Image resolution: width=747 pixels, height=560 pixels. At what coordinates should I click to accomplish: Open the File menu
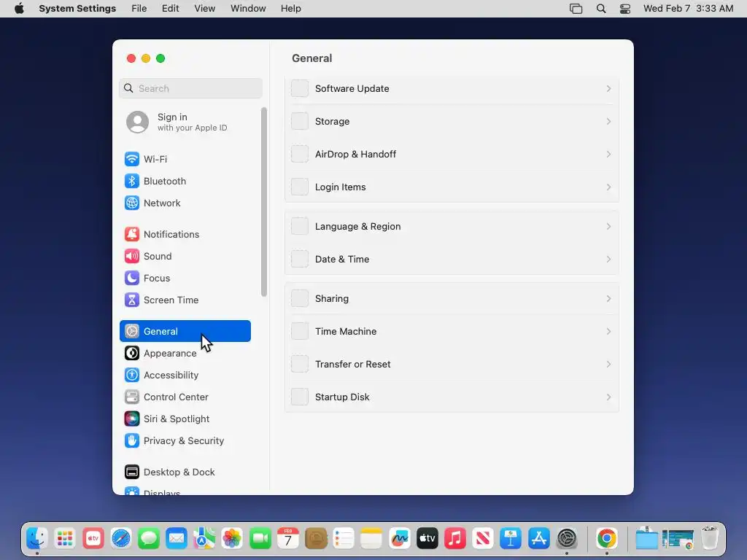click(x=139, y=9)
